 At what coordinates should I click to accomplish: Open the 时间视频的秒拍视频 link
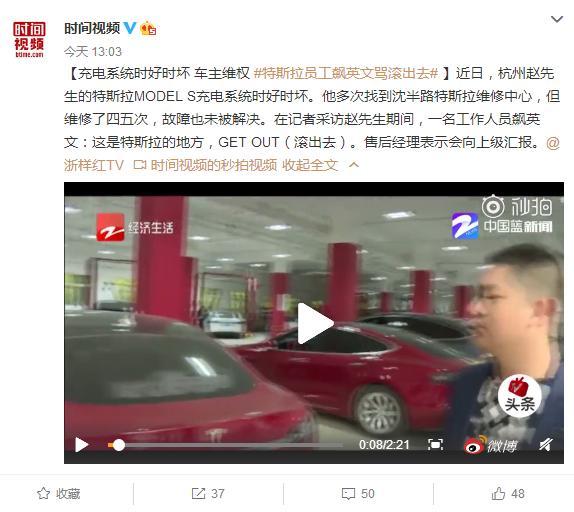coord(205,165)
